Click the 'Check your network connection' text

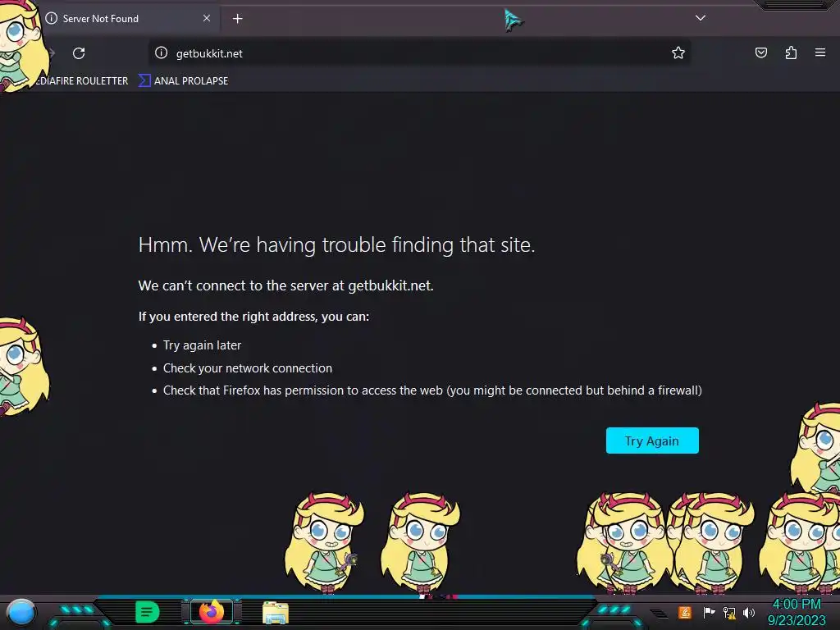248,368
